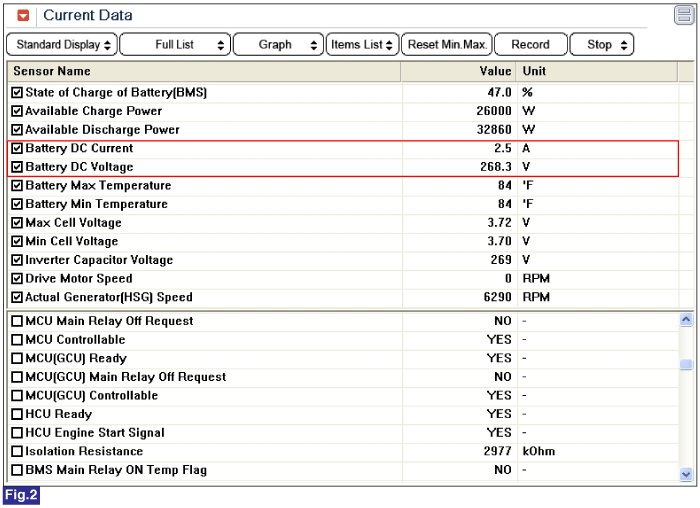Enable the Isolation Resistance checkbox
The image size is (700, 508).
point(16,452)
